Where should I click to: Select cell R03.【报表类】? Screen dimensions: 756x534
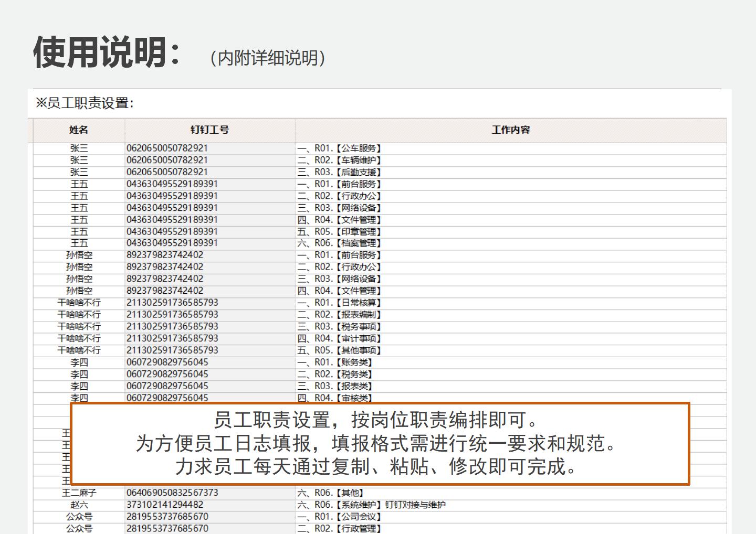[511, 386]
